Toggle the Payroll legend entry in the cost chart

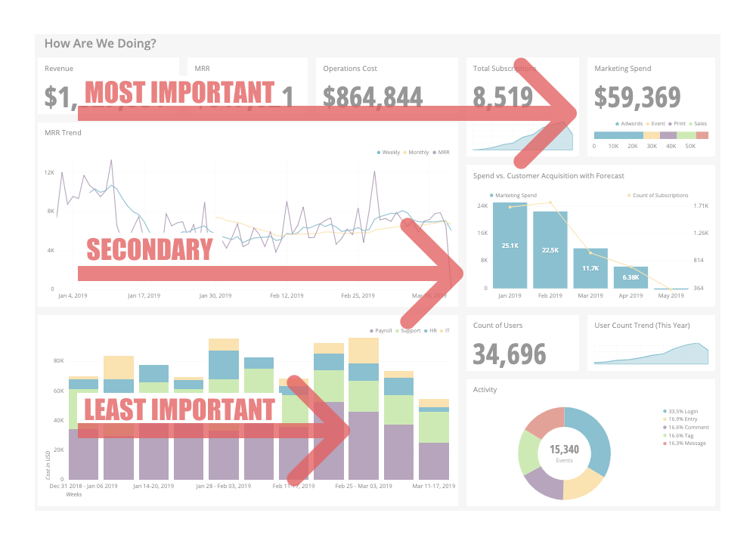pyautogui.click(x=381, y=330)
